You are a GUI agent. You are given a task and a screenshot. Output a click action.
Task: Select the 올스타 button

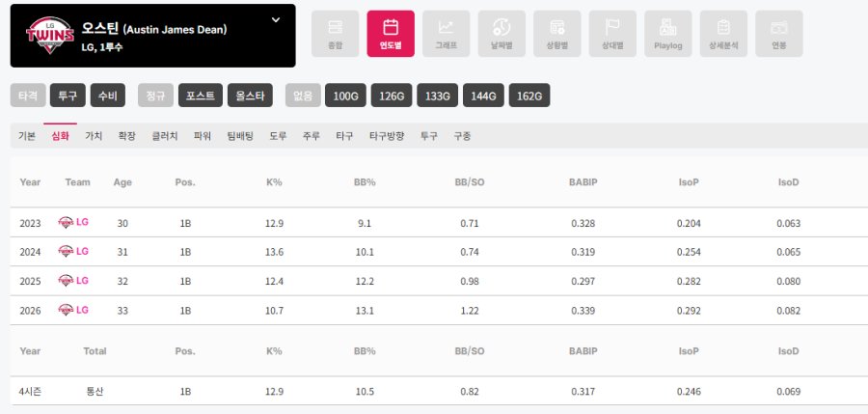(x=250, y=96)
